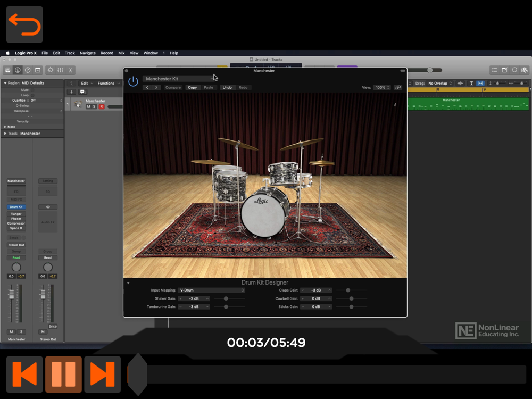
Task: Adjust the Claps Gain slider
Action: click(x=348, y=290)
